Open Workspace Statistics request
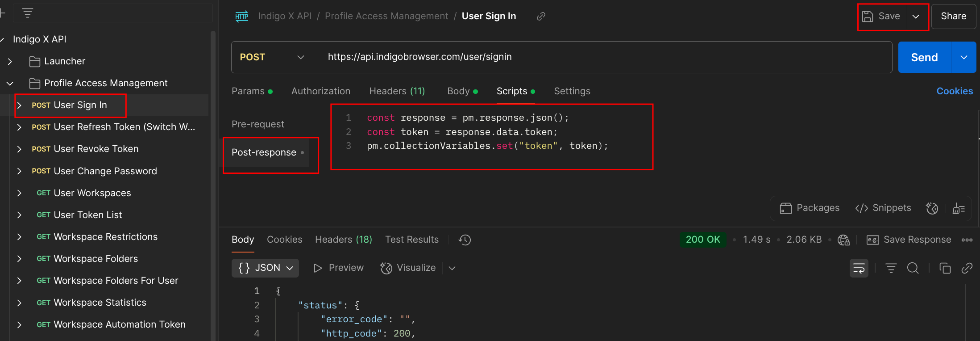Viewport: 980px width, 341px height. [x=91, y=303]
